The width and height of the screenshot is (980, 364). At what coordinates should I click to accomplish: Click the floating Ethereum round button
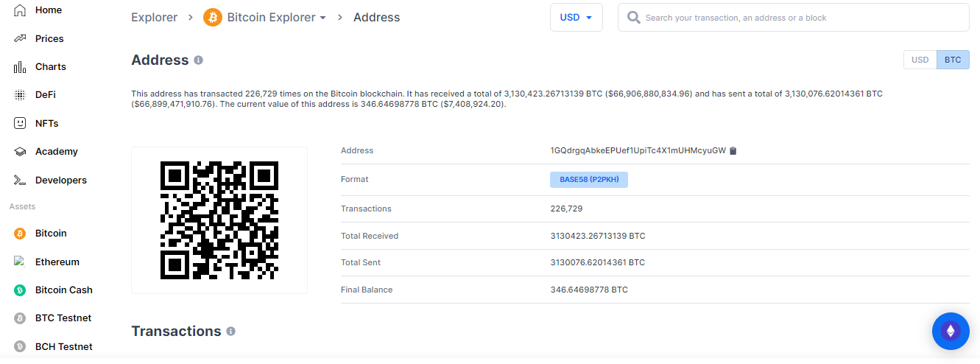coord(951,331)
